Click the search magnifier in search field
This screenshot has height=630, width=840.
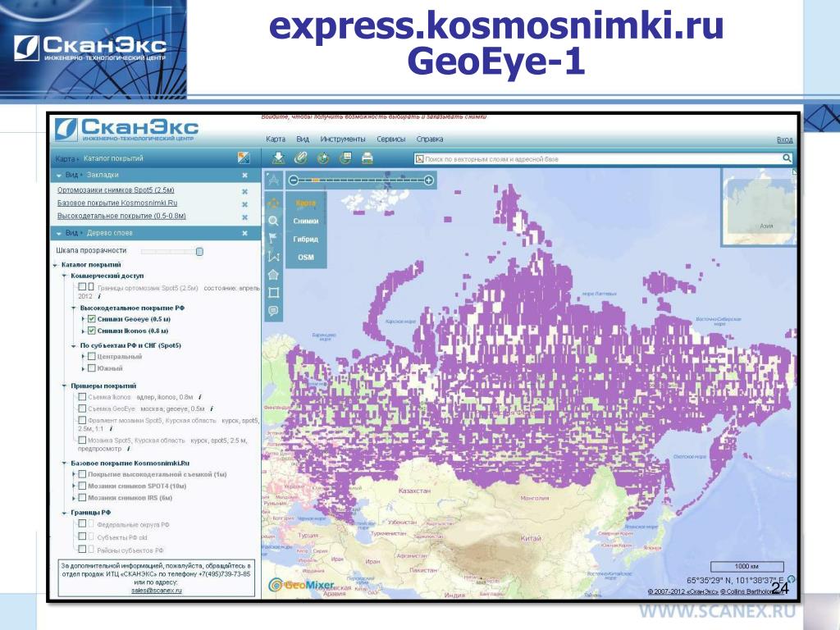(787, 158)
